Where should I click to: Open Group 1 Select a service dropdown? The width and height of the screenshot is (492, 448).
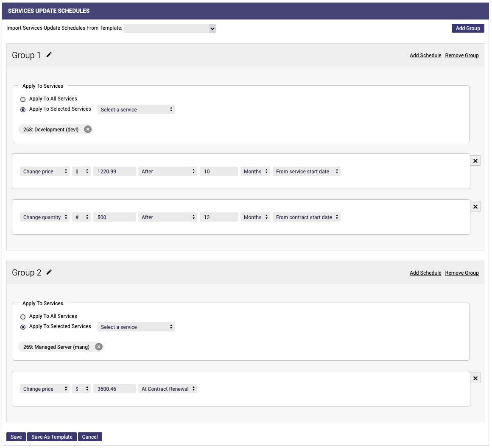click(136, 109)
